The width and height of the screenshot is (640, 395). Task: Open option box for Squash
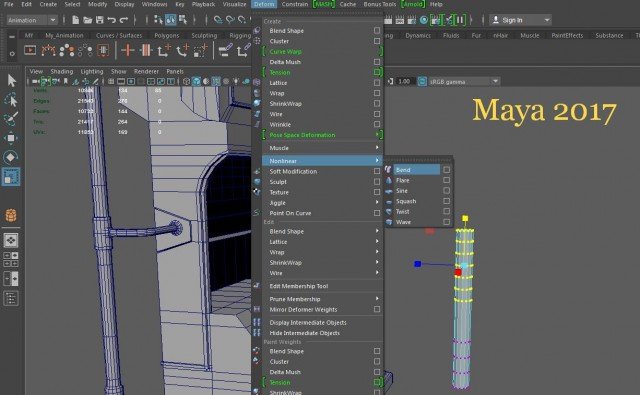[x=447, y=201]
